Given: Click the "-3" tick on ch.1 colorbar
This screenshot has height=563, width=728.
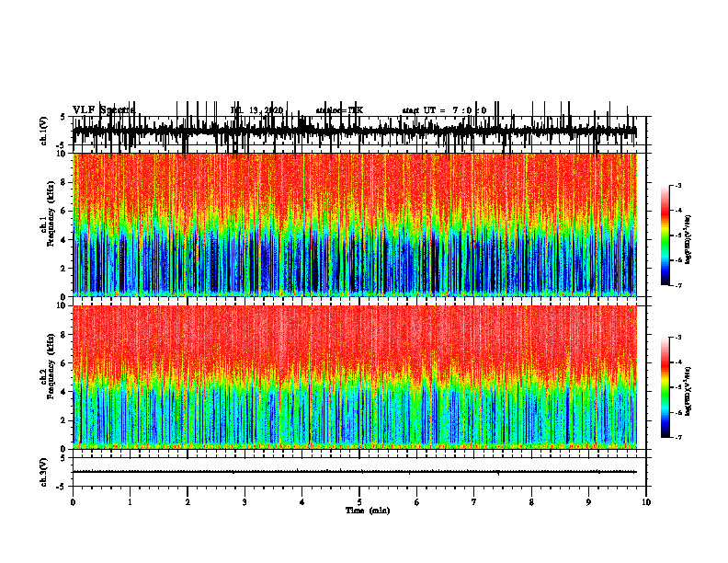Looking at the screenshot, I should click(677, 185).
